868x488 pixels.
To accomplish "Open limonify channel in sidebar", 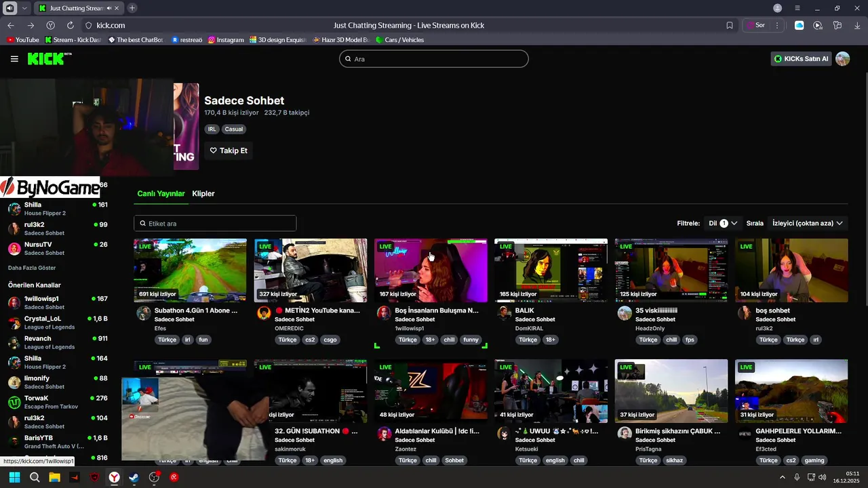I will click(58, 382).
